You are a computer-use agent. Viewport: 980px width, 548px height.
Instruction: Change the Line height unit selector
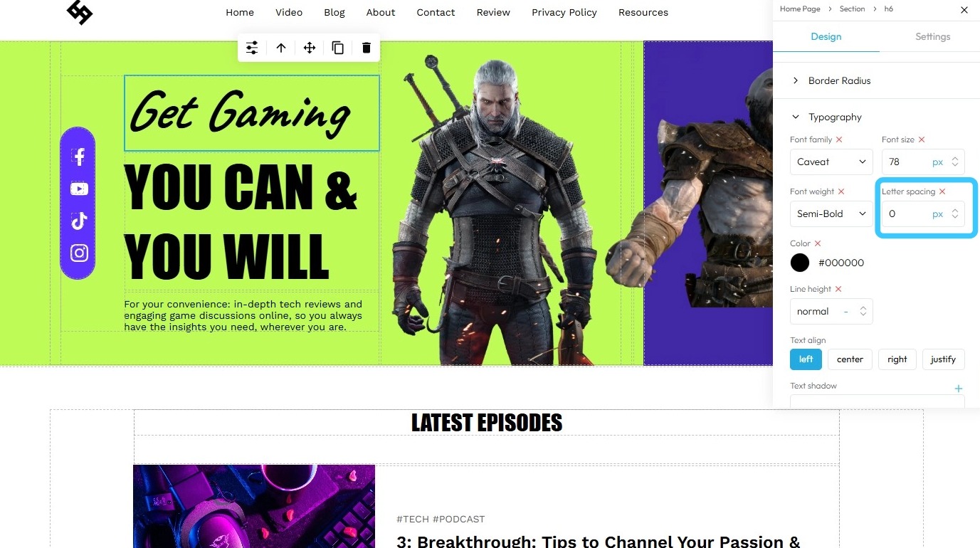[845, 312]
